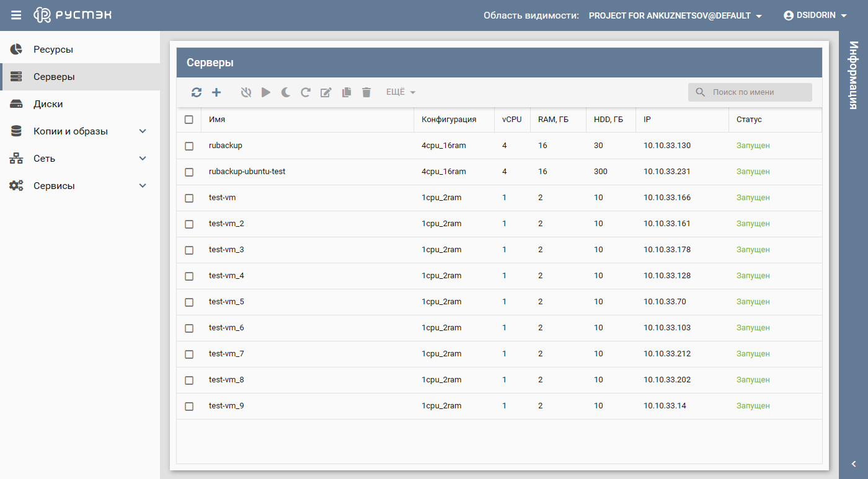Expand Information panel with bottom chevron

[x=854, y=464]
